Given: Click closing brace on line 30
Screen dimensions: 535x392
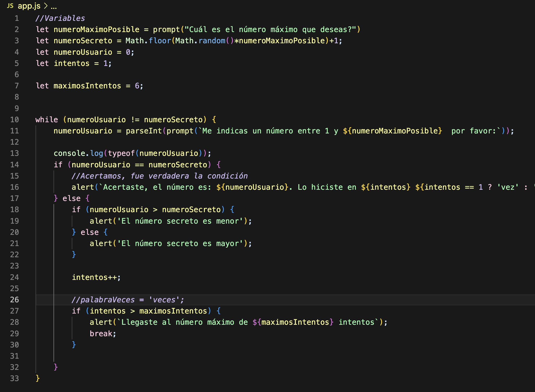Looking at the screenshot, I should 74,345.
